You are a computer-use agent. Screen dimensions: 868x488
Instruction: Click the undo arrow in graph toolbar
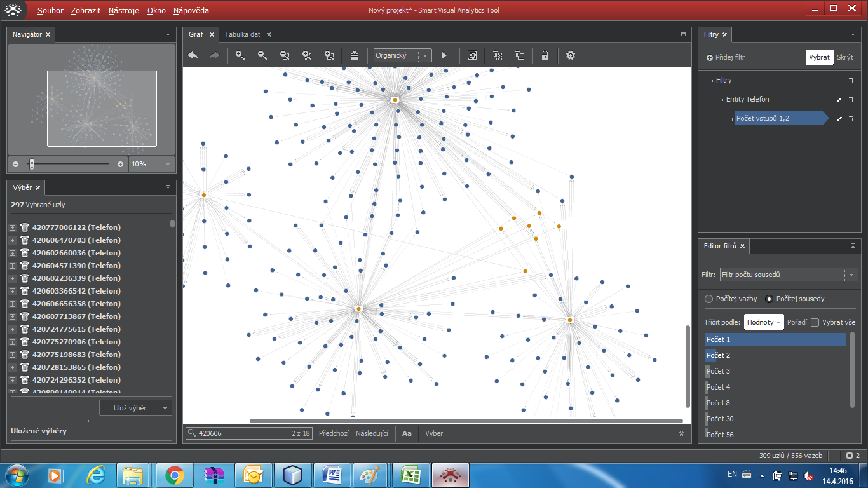coord(193,56)
